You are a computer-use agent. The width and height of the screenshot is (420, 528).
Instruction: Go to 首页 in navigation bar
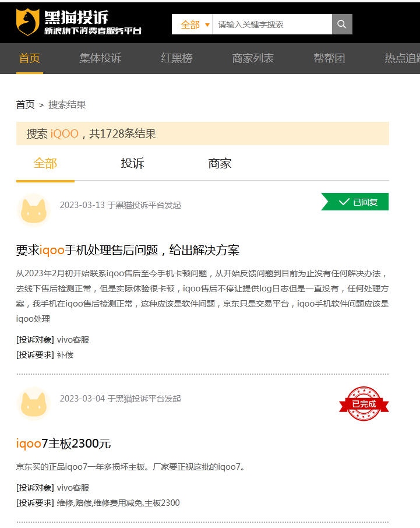(x=29, y=58)
